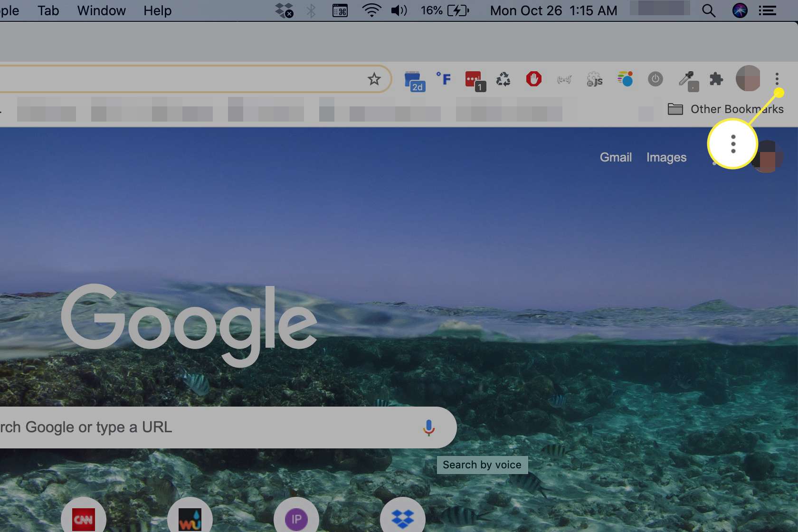Bookmark this page with the star icon

pos(374,79)
